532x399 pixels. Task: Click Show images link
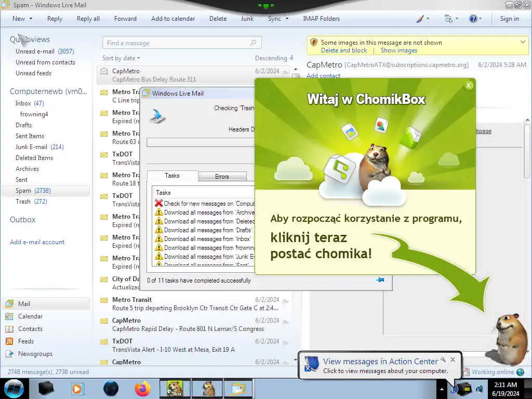click(x=399, y=50)
